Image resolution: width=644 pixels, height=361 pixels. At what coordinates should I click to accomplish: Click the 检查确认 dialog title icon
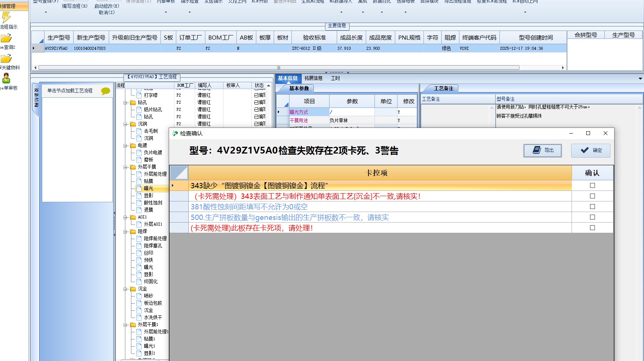tap(175, 133)
